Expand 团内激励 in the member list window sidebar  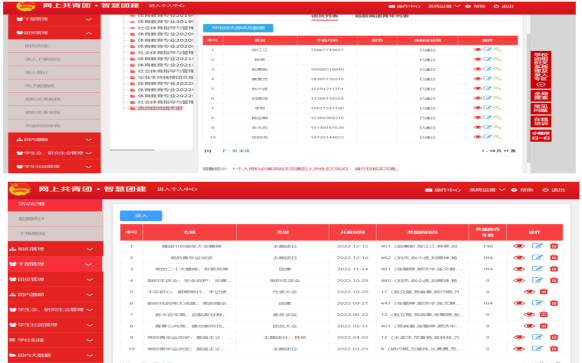(54, 140)
